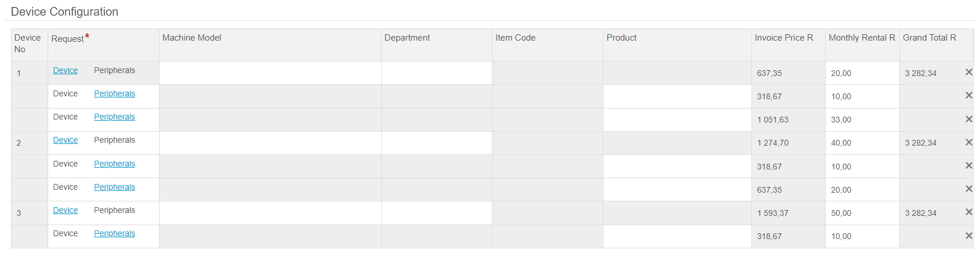Image resolution: width=980 pixels, height=253 pixels.
Task: Open the Device link for device 2
Action: [x=65, y=140]
